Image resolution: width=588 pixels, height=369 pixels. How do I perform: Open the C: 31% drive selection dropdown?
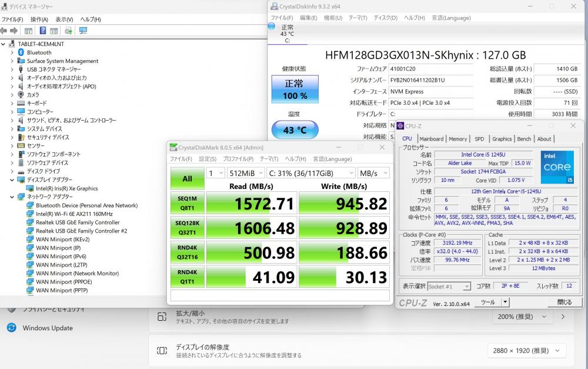[x=311, y=173]
